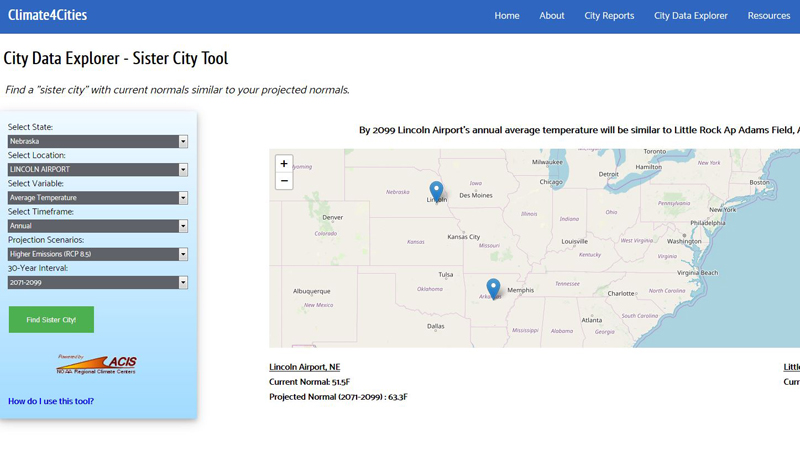Zoom out on the map
The height and width of the screenshot is (450, 800).
pos(284,181)
